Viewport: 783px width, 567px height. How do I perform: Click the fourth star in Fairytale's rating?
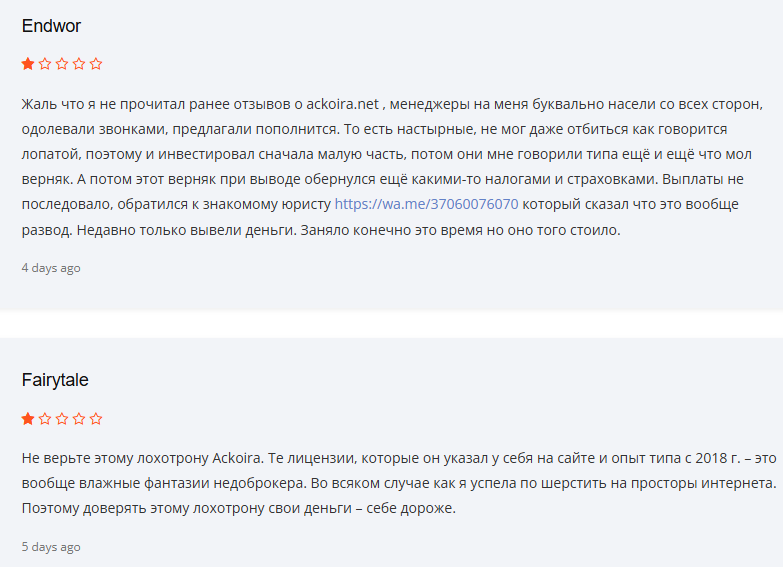[79, 419]
